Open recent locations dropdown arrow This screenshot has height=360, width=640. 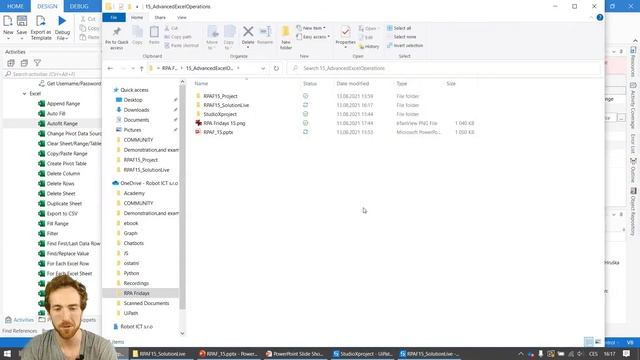pyautogui.click(x=133, y=68)
